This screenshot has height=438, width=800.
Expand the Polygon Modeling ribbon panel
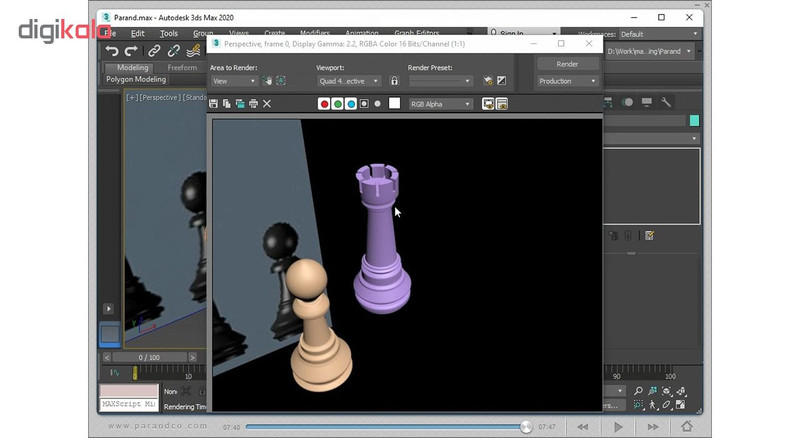click(136, 79)
